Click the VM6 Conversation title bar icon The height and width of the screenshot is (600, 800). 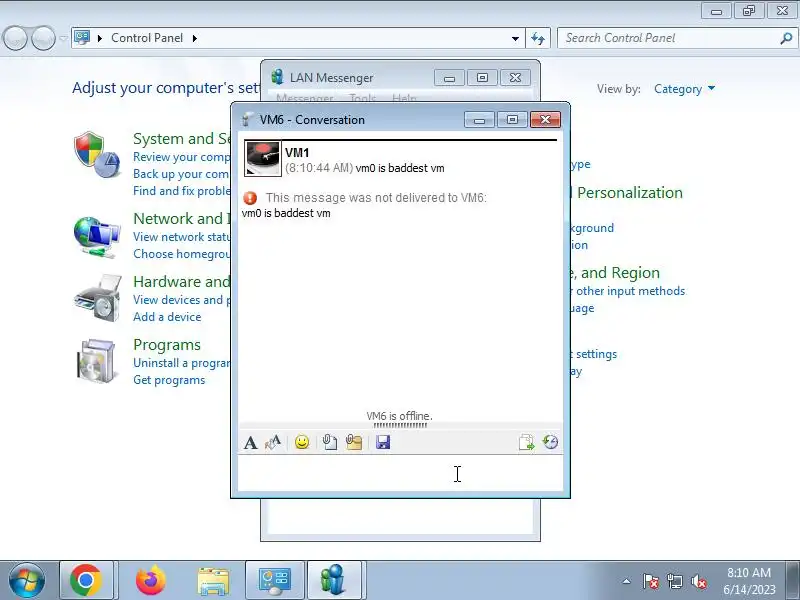(247, 120)
